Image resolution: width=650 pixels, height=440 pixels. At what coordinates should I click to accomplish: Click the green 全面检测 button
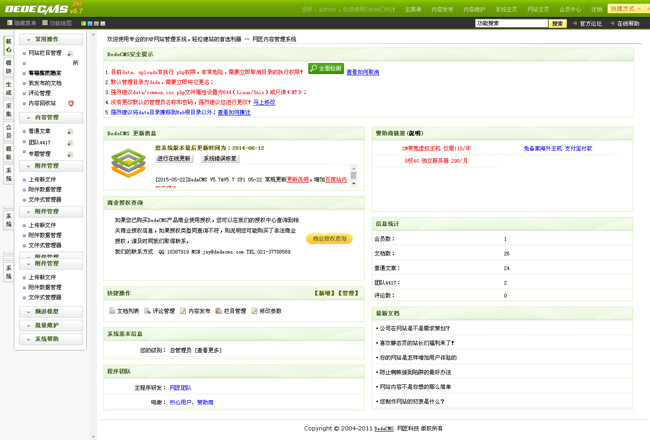326,68
